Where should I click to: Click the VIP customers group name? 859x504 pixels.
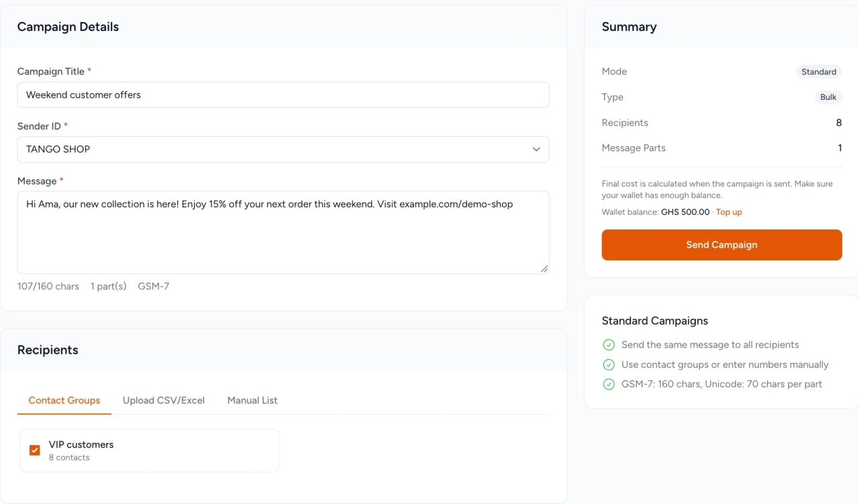81,444
